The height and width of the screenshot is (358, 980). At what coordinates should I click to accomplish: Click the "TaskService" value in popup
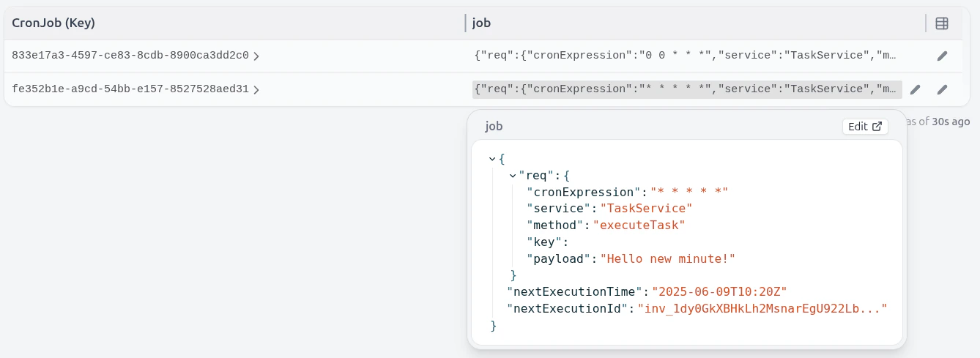(x=645, y=209)
